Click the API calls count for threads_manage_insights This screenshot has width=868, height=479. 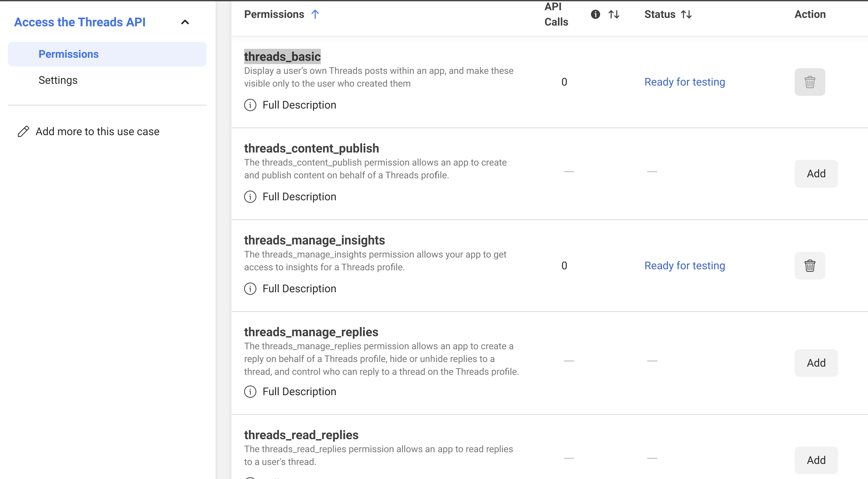(564, 265)
